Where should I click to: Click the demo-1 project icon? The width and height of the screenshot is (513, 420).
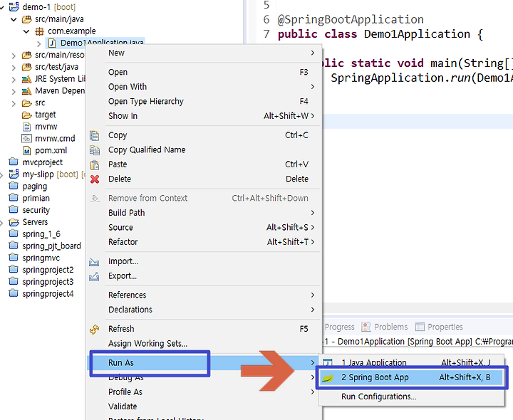(x=14, y=6)
